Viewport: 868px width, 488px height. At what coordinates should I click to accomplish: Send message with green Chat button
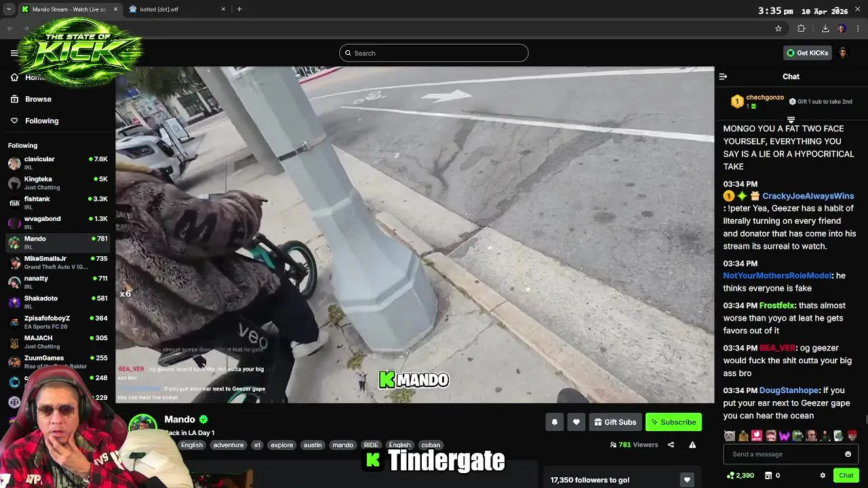[x=846, y=476]
